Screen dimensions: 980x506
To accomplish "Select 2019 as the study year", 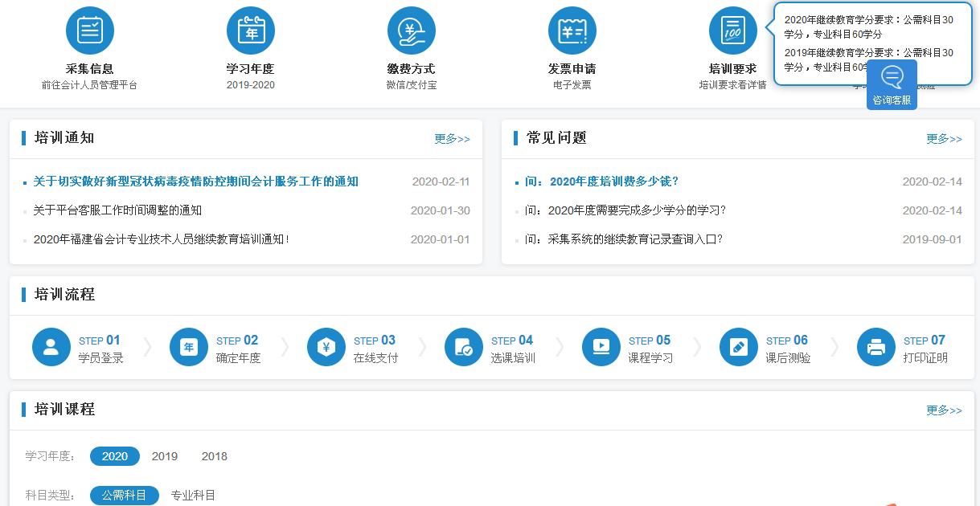I will [x=165, y=456].
